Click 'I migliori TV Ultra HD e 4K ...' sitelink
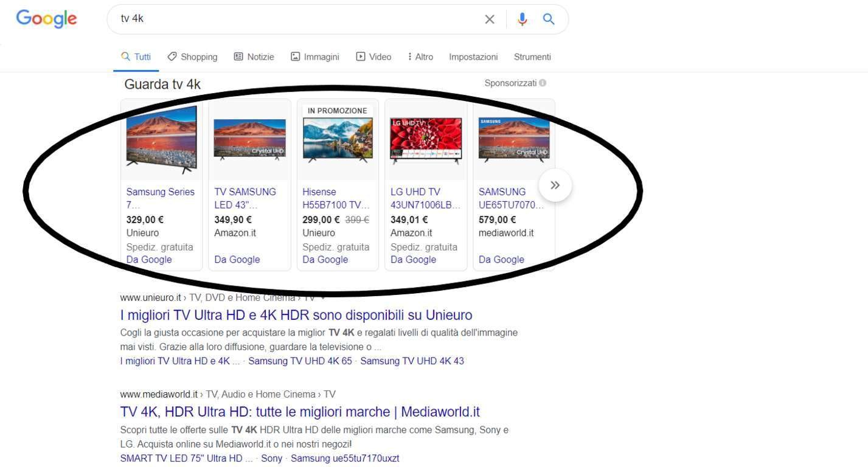 click(x=180, y=361)
